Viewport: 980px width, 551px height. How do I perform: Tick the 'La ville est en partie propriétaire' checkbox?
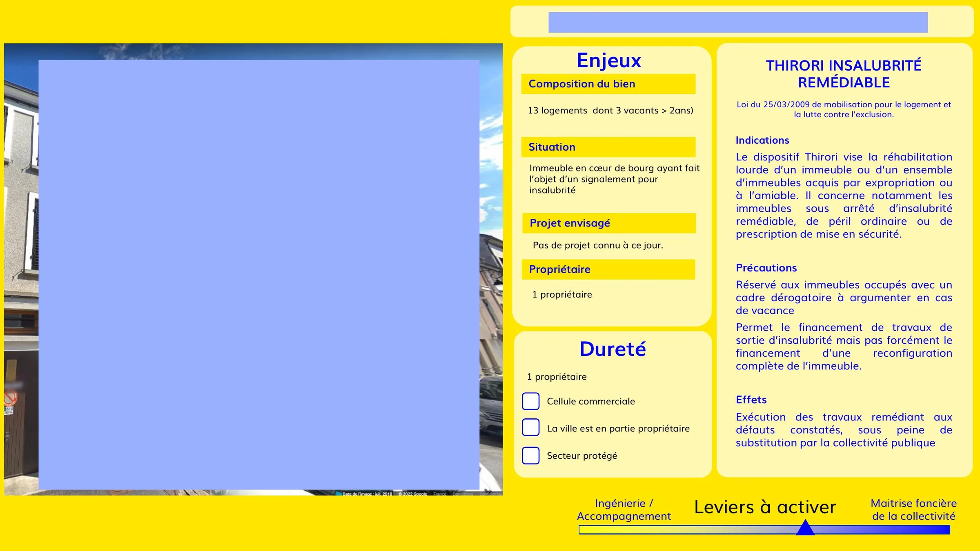click(x=530, y=427)
